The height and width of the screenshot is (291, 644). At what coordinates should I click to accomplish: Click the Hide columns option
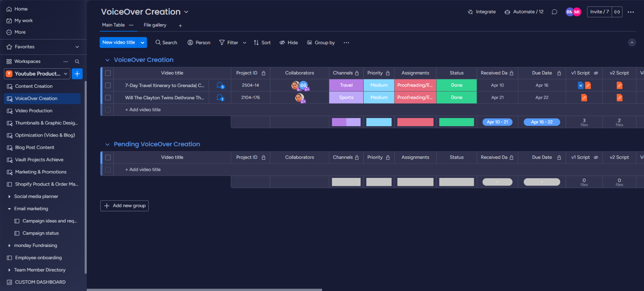(289, 43)
